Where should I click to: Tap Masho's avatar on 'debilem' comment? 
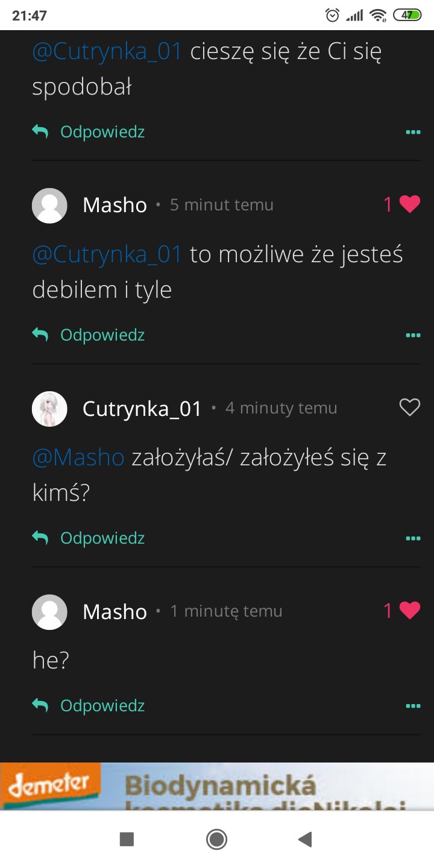click(x=49, y=206)
